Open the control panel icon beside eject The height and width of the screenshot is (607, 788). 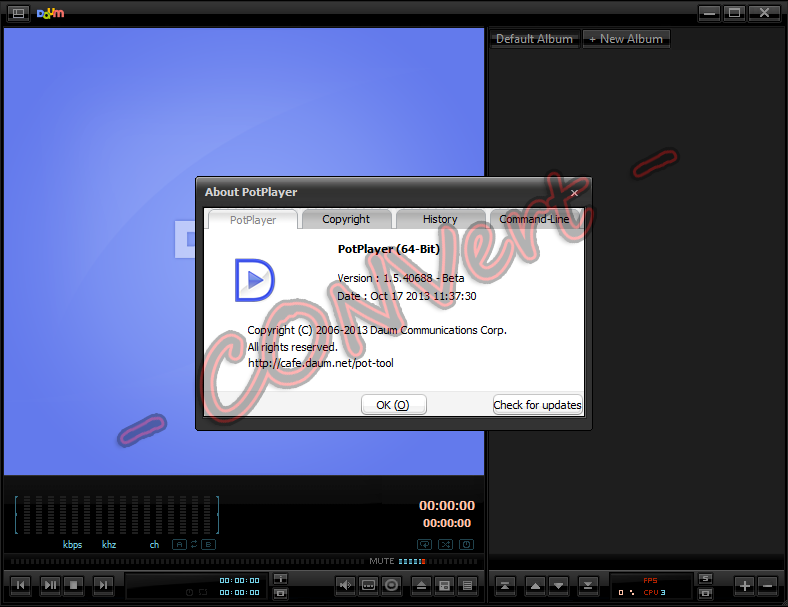click(x=444, y=585)
